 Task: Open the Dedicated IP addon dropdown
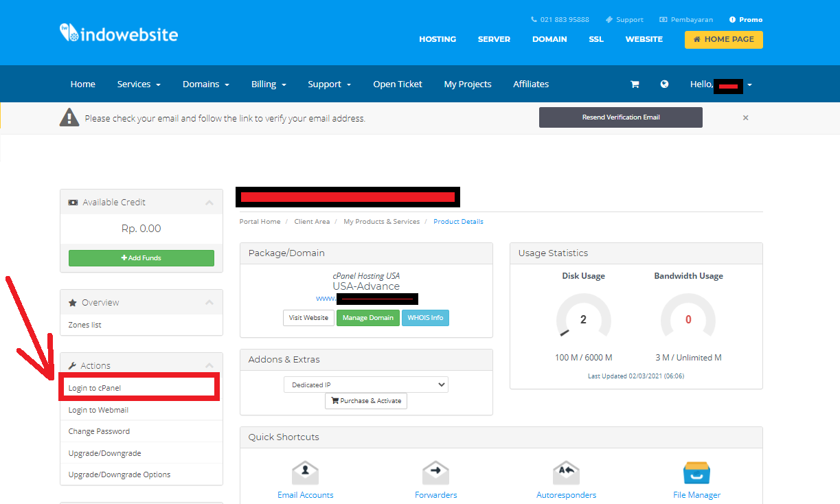365,385
